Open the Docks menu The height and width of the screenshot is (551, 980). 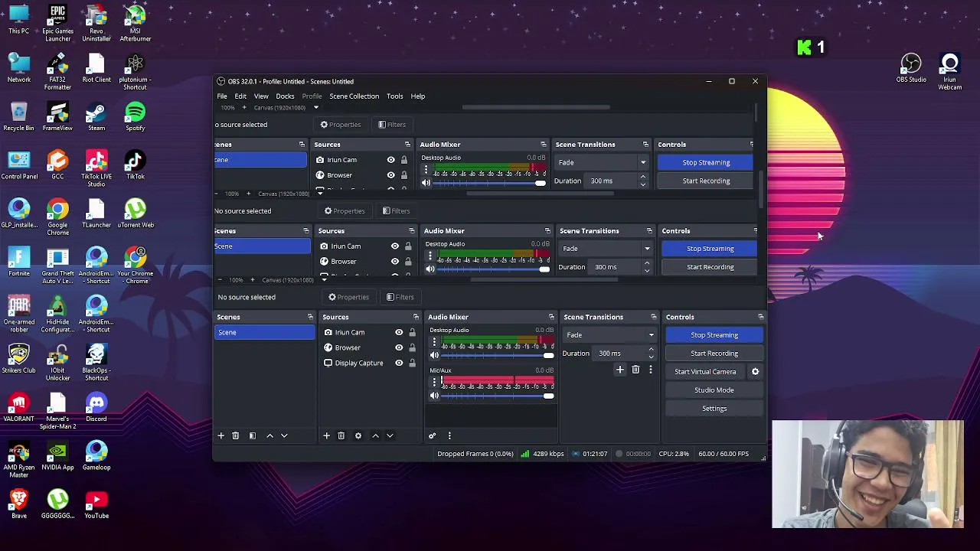click(x=285, y=96)
